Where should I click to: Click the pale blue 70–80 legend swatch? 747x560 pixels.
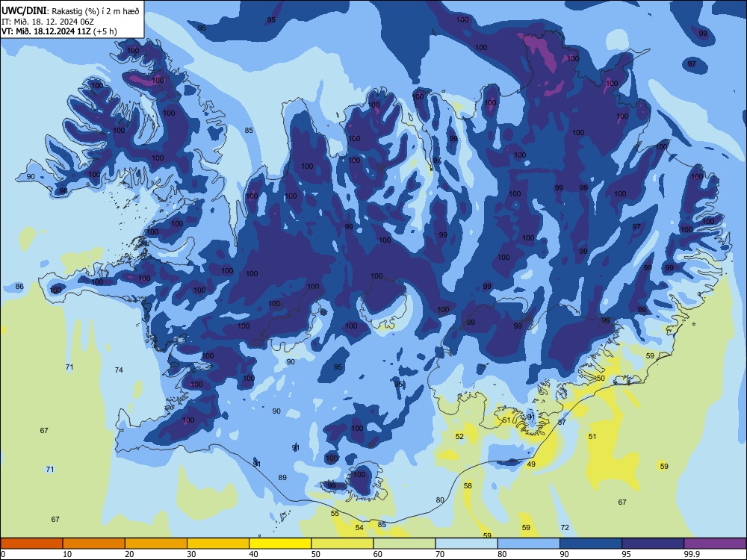point(466,544)
